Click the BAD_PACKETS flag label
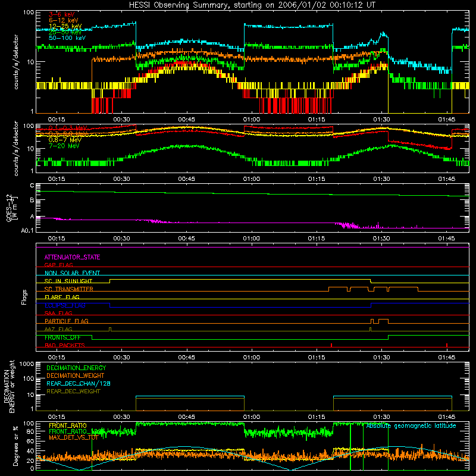 click(x=65, y=345)
